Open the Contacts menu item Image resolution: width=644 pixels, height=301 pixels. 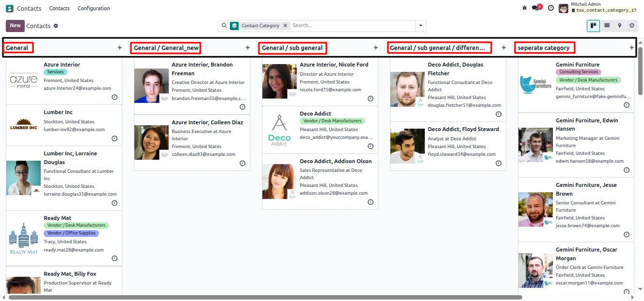click(x=60, y=8)
